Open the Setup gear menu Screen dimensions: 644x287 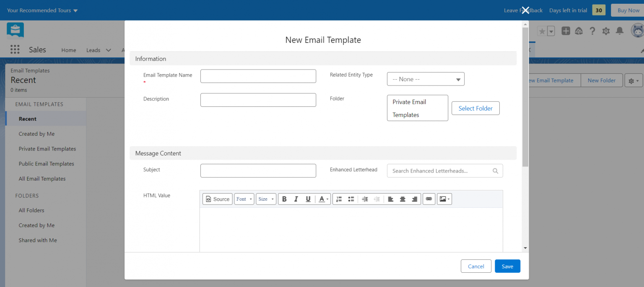[x=606, y=31]
